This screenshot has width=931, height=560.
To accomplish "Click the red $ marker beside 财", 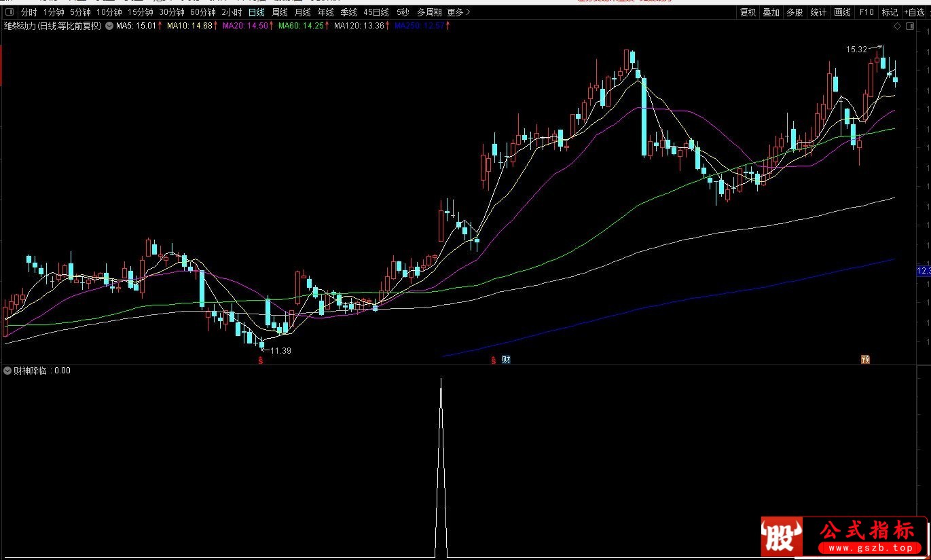I will click(x=493, y=360).
